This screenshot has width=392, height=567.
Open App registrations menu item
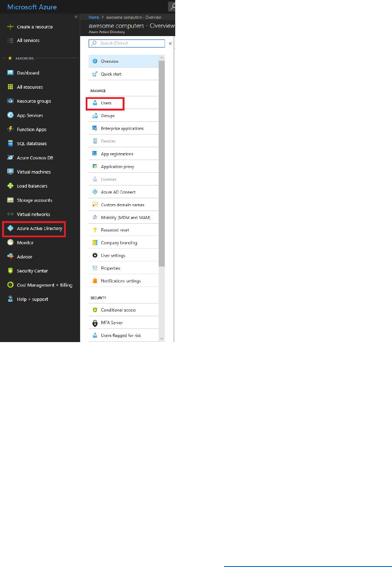tap(123, 154)
